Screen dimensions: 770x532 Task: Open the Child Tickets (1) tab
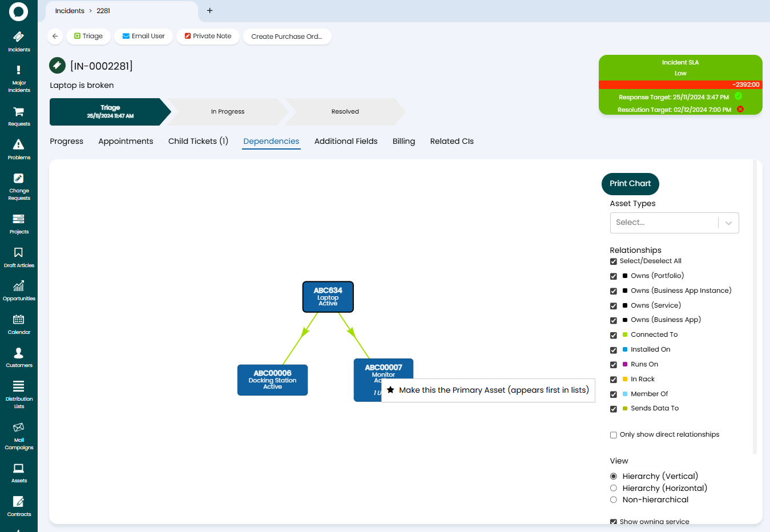pyautogui.click(x=198, y=141)
